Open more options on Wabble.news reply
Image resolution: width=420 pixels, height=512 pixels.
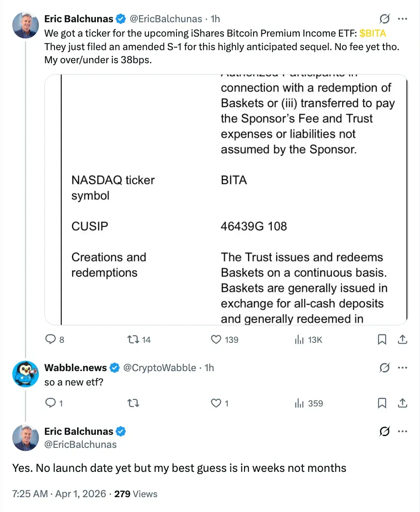coord(403,368)
